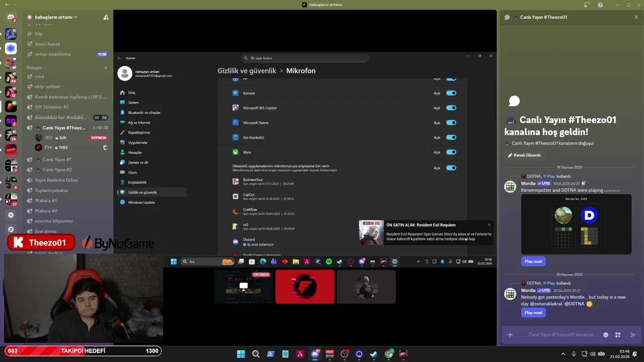Click the Add a Server plus icon
Image resolution: width=644 pixels, height=362 pixels.
click(11, 215)
